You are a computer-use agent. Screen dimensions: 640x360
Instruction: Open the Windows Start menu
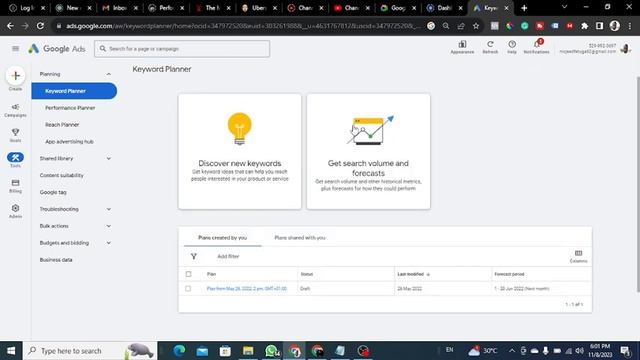pyautogui.click(x=11, y=351)
